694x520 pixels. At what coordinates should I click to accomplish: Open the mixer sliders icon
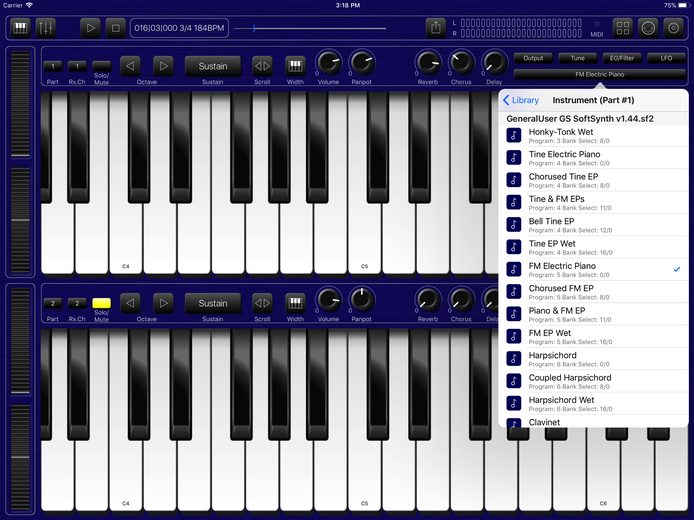point(46,28)
